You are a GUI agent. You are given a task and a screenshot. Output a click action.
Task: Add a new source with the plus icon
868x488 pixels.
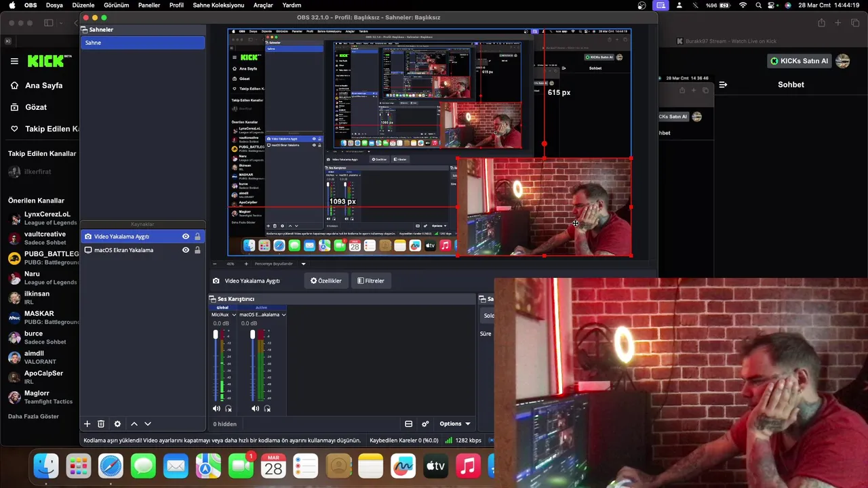point(87,424)
